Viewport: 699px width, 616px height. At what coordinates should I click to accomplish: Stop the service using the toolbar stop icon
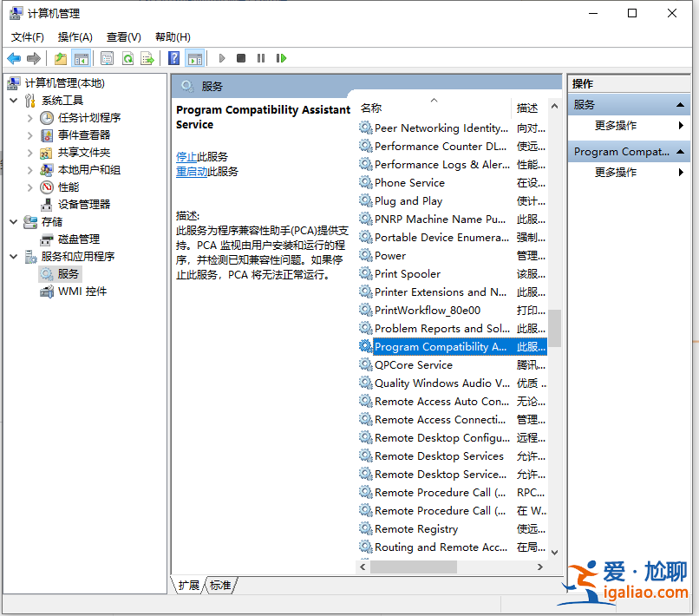tap(239, 58)
